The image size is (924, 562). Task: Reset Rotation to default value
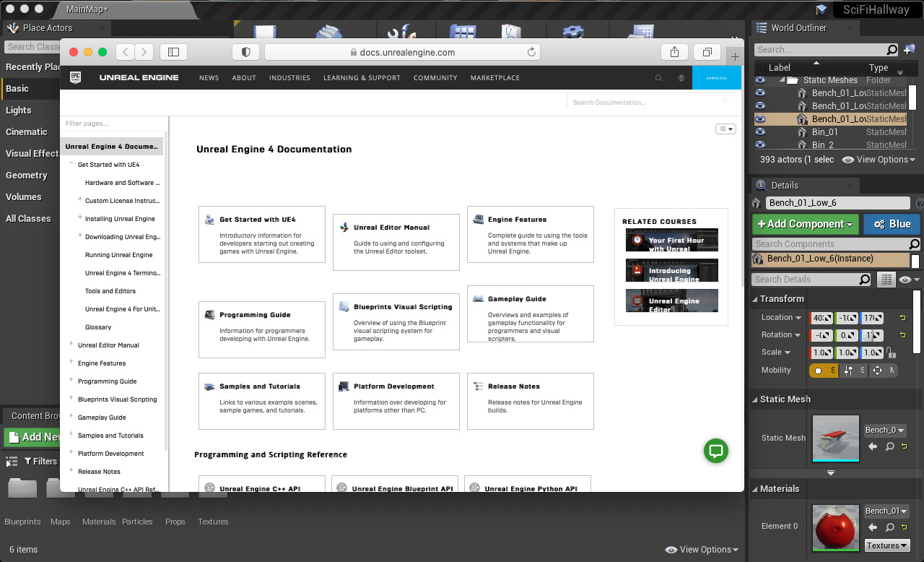[x=902, y=335]
